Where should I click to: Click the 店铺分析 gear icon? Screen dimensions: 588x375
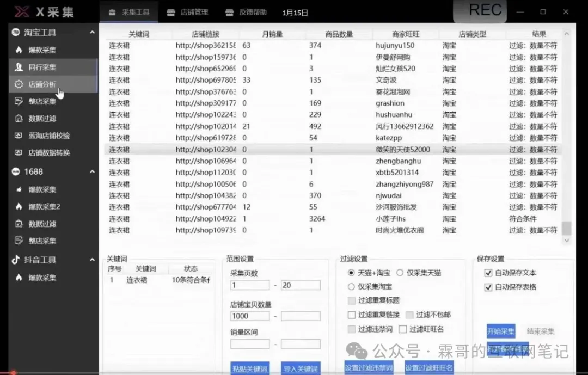(19, 84)
